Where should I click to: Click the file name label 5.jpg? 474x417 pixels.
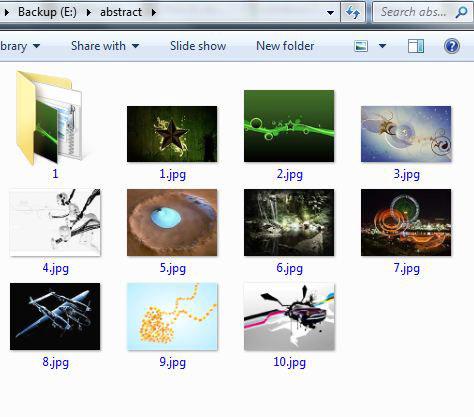[172, 268]
